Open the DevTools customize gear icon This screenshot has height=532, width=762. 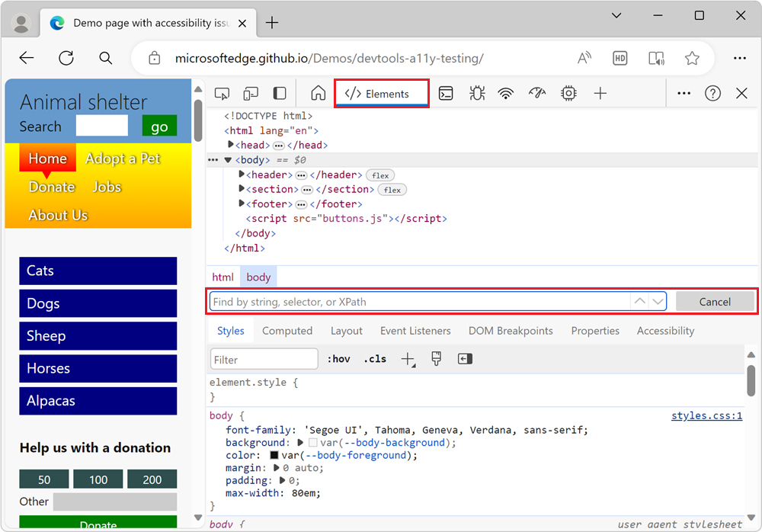click(x=568, y=92)
